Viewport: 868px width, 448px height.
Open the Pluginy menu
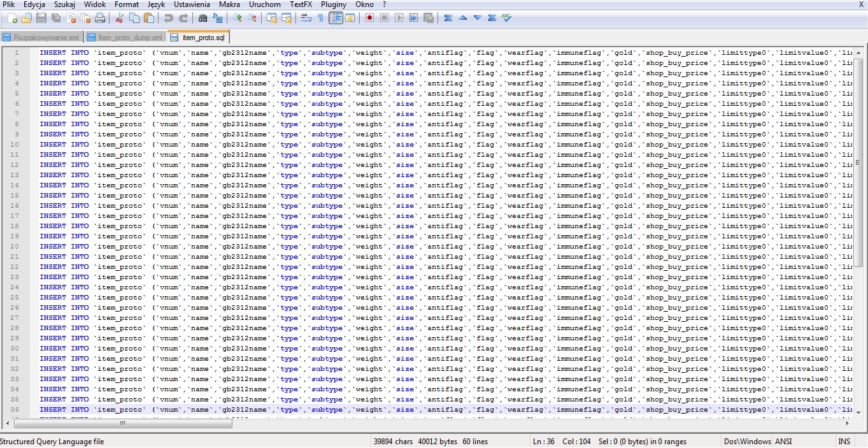334,4
